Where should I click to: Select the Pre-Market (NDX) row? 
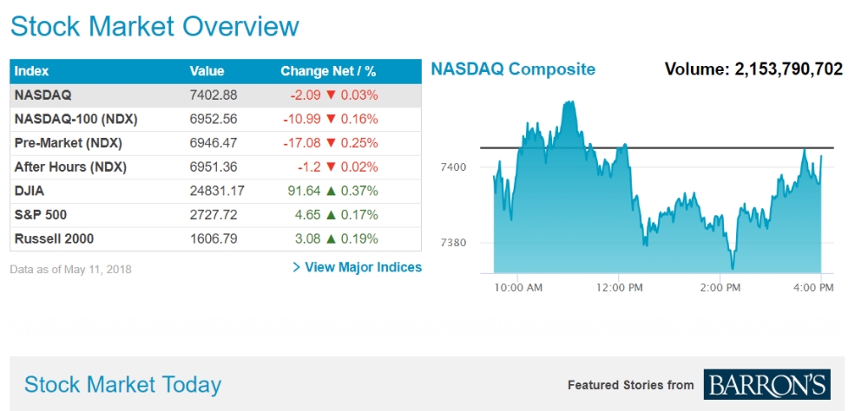pyautogui.click(x=215, y=143)
